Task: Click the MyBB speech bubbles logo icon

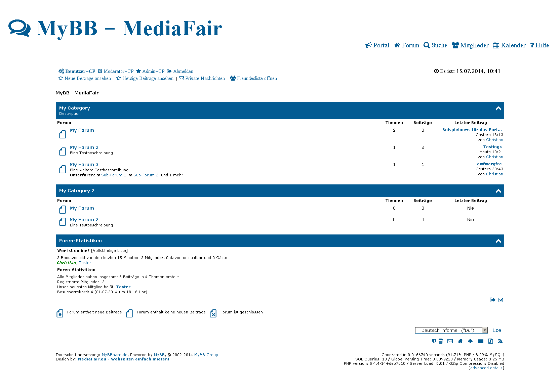Action: tap(19, 28)
